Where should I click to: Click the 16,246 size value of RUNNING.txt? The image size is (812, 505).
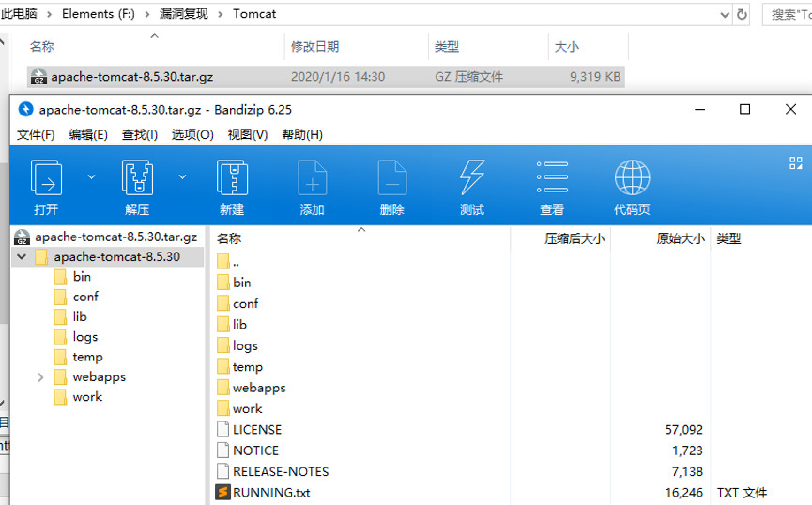[x=684, y=492]
